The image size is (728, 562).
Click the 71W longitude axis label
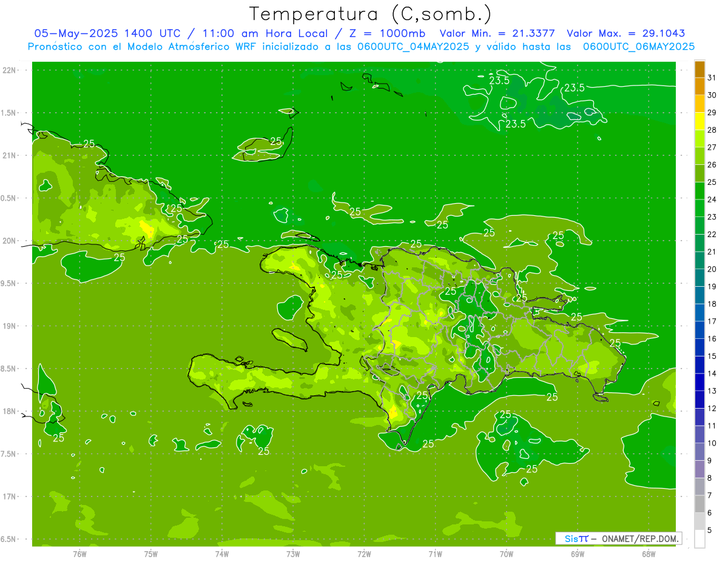435,554
